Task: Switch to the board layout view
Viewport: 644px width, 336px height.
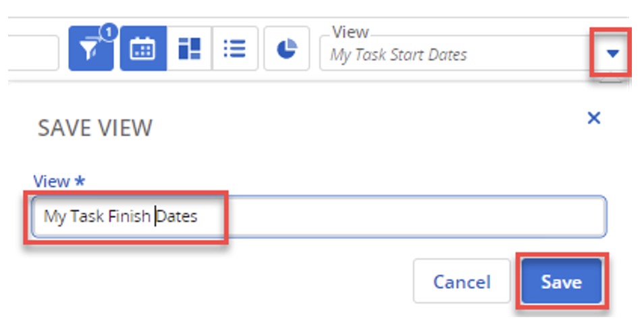Action: click(189, 49)
